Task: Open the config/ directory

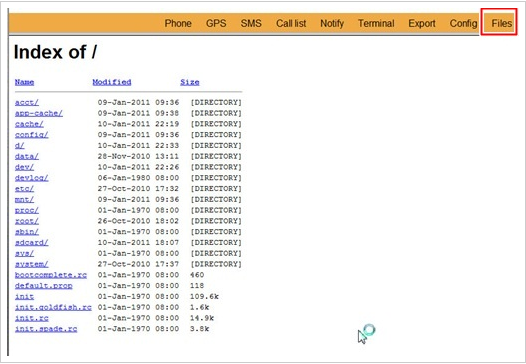Action: click(32, 135)
